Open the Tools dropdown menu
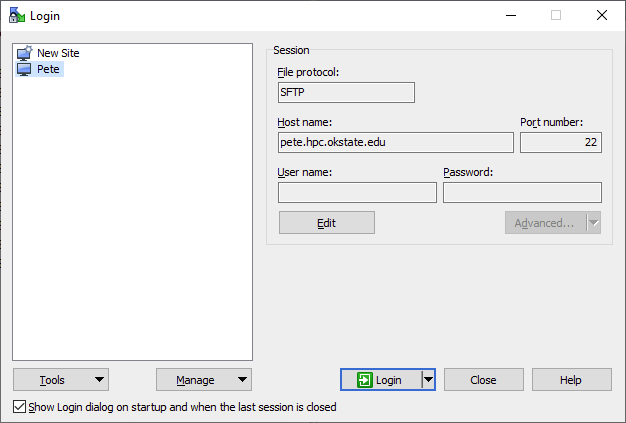This screenshot has width=626, height=423. [61, 380]
